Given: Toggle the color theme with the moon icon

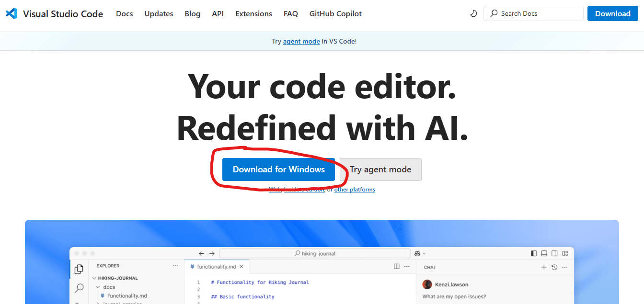Looking at the screenshot, I should click(x=473, y=13).
